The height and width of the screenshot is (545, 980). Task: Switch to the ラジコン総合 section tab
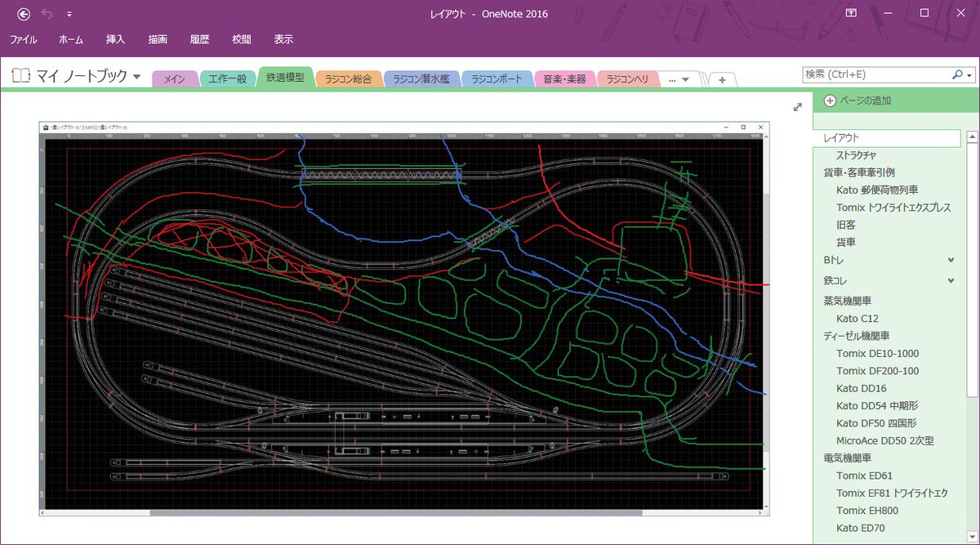[348, 79]
